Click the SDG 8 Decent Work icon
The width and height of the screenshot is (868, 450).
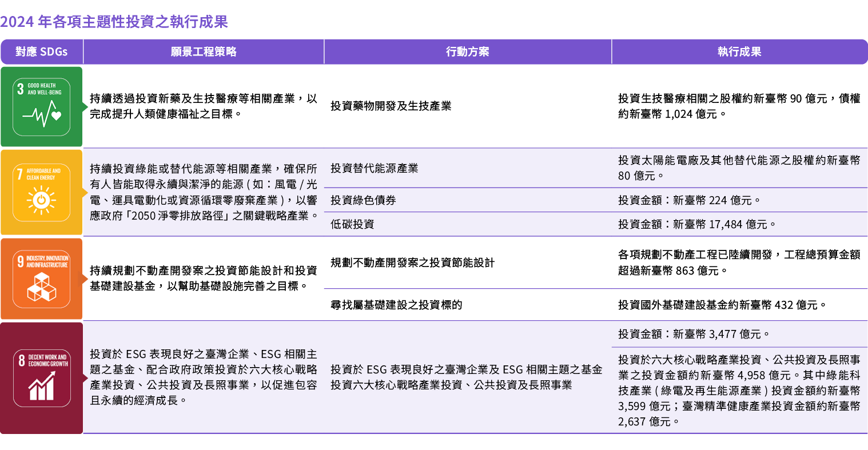41,378
